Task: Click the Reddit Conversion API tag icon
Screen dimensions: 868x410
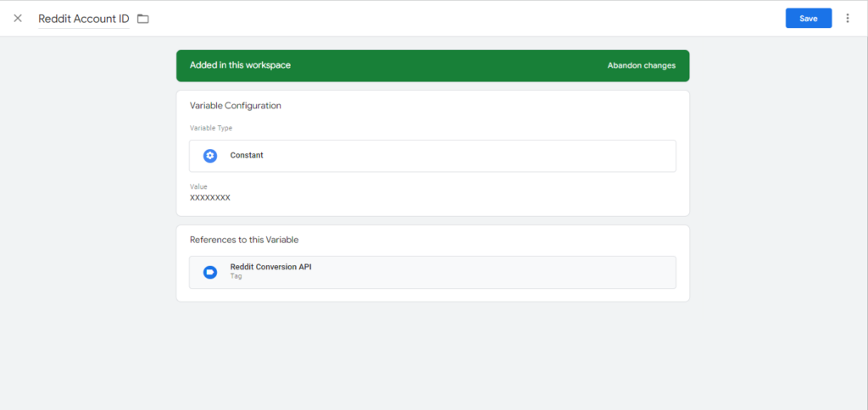Action: pyautogui.click(x=210, y=272)
